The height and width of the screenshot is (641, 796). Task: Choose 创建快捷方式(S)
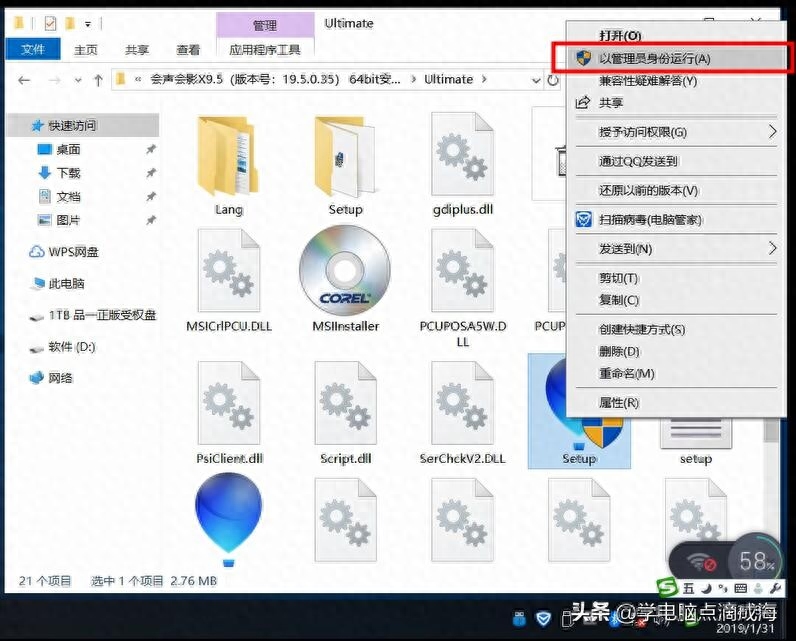(x=675, y=329)
